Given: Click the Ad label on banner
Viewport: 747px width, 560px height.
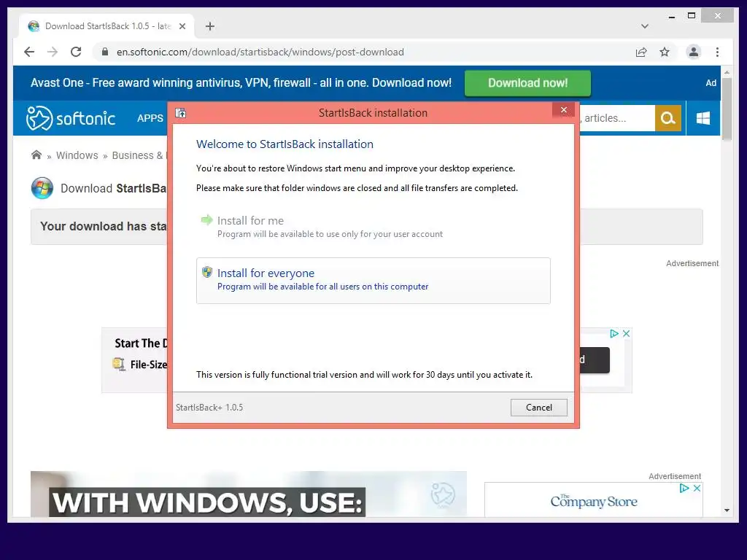Looking at the screenshot, I should click(711, 83).
